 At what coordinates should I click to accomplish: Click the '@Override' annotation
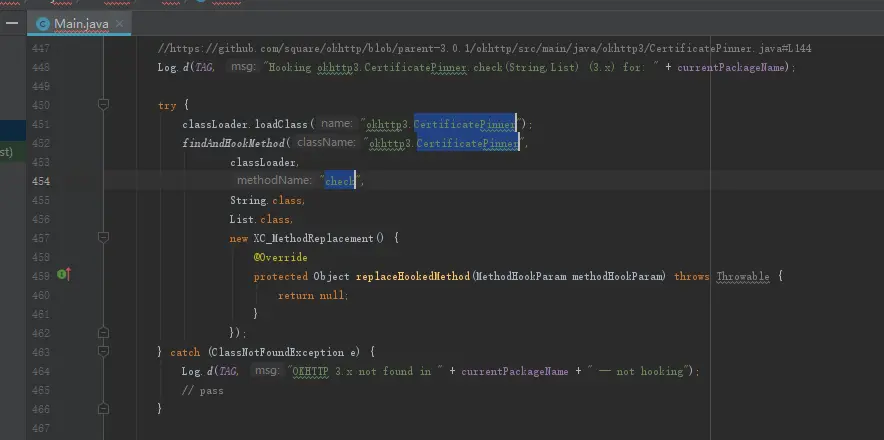(x=280, y=257)
